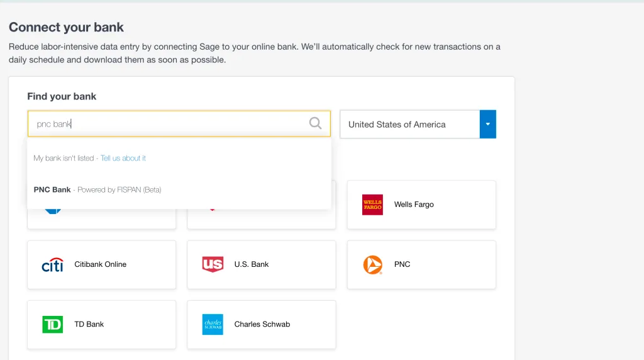The width and height of the screenshot is (644, 360).
Task: Click the Connect your bank heading
Action: (66, 27)
